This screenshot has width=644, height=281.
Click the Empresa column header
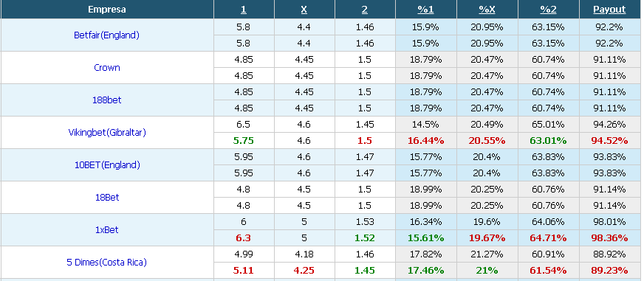(107, 10)
